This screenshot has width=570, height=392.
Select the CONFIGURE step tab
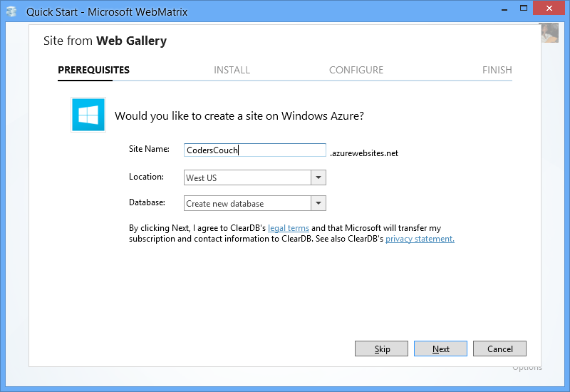click(x=356, y=70)
